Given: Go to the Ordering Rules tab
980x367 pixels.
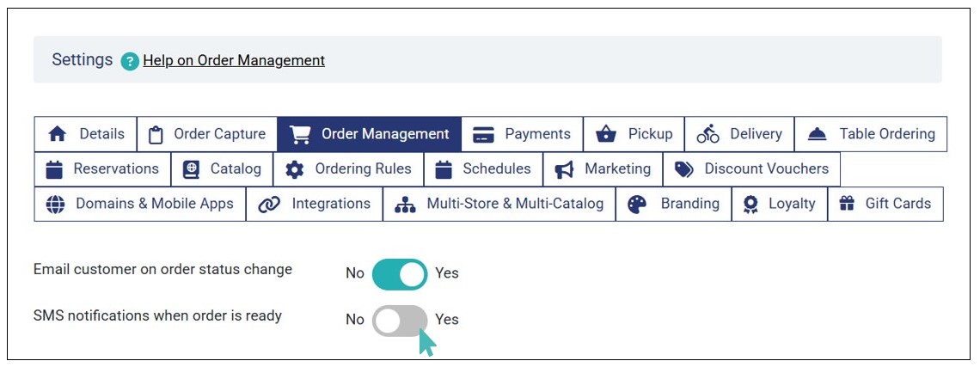Looking at the screenshot, I should point(348,169).
